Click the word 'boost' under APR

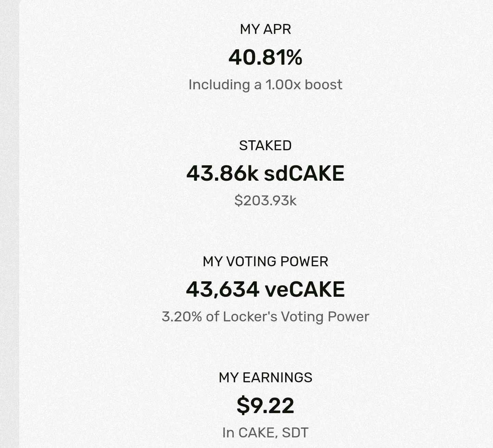[x=324, y=85]
